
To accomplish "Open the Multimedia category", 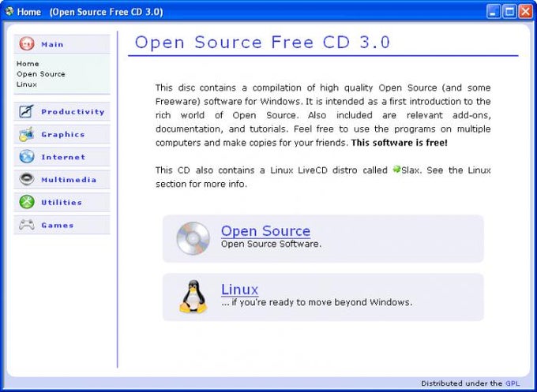I will 62,180.
